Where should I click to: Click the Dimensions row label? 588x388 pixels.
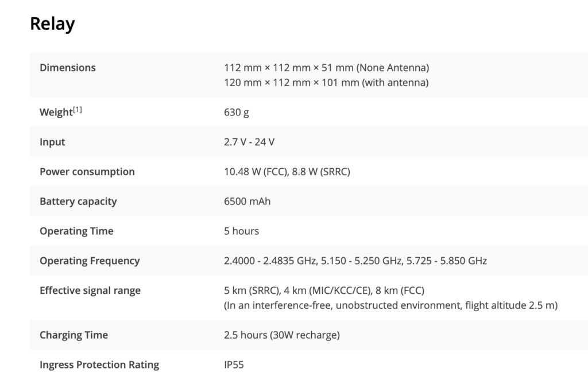click(68, 68)
